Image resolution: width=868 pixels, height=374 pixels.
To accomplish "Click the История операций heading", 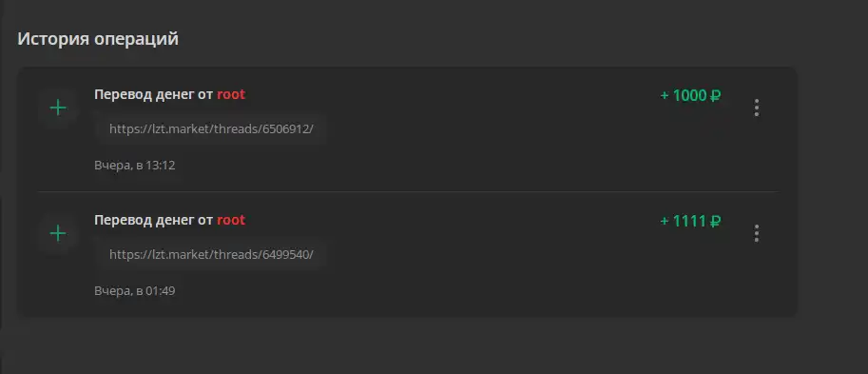I will click(x=98, y=39).
